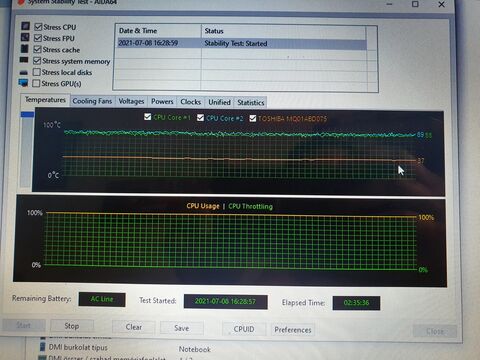This screenshot has width=480, height=360.
Task: Open Preferences dialog
Action: [x=293, y=330]
